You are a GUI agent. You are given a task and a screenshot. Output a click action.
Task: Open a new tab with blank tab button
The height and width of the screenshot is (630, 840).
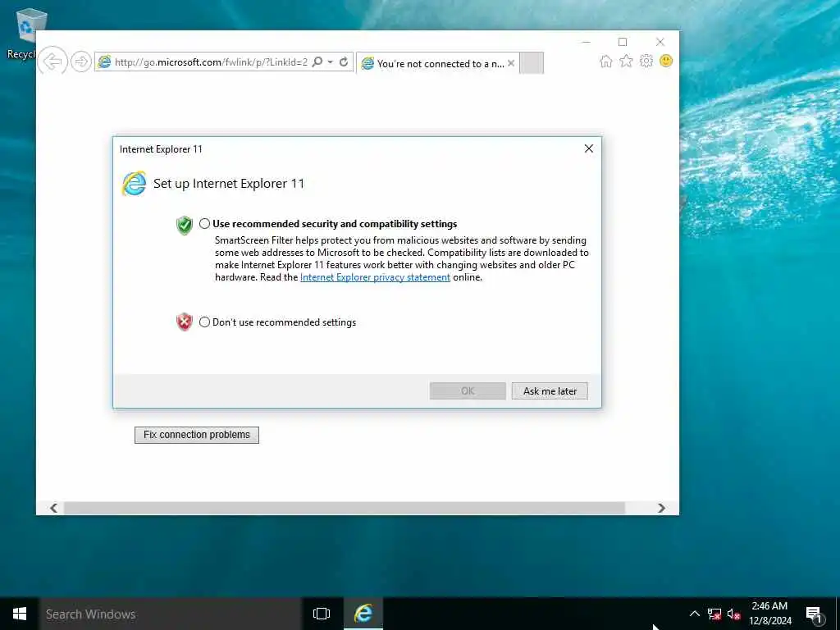[x=532, y=62]
